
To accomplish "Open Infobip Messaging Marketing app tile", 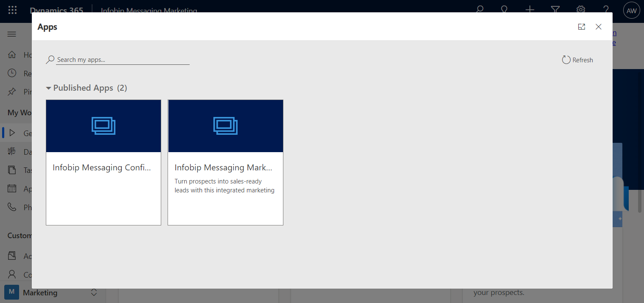I will click(225, 162).
